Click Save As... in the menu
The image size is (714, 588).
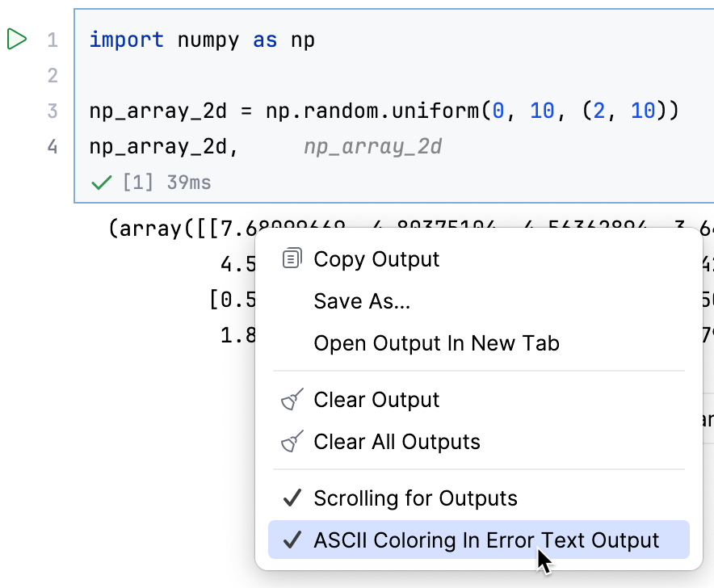[362, 300]
